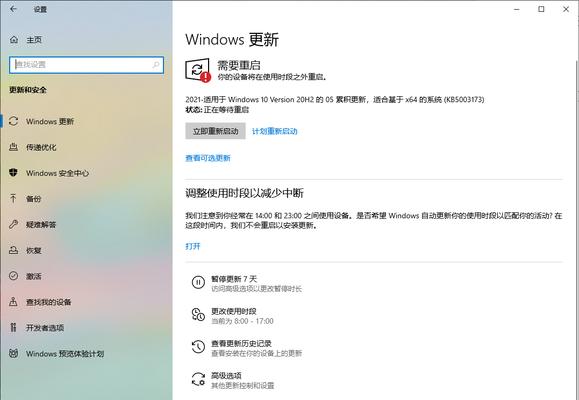Click the wrench icon for 疑难解答
This screenshot has height=400, width=579.
14,224
